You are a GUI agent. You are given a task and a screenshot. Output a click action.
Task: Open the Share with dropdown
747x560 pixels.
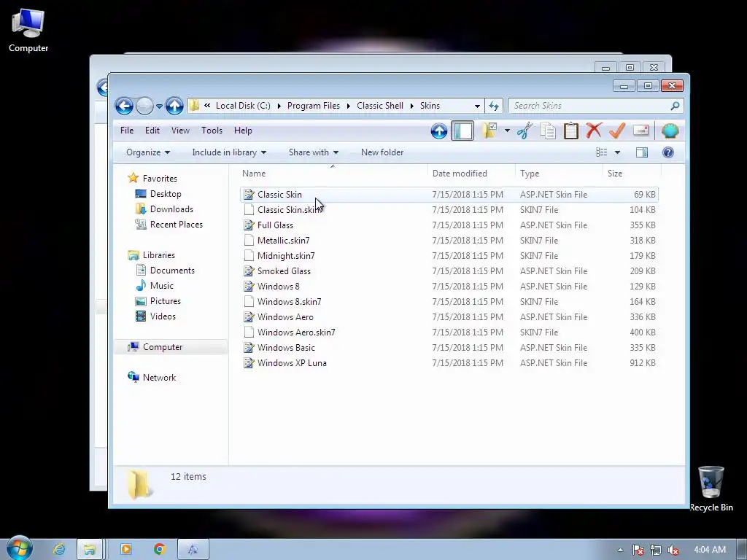[x=314, y=152]
